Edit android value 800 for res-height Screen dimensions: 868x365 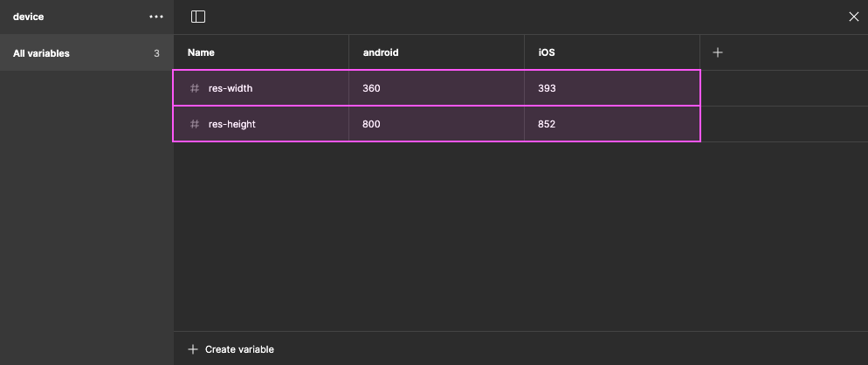click(372, 124)
